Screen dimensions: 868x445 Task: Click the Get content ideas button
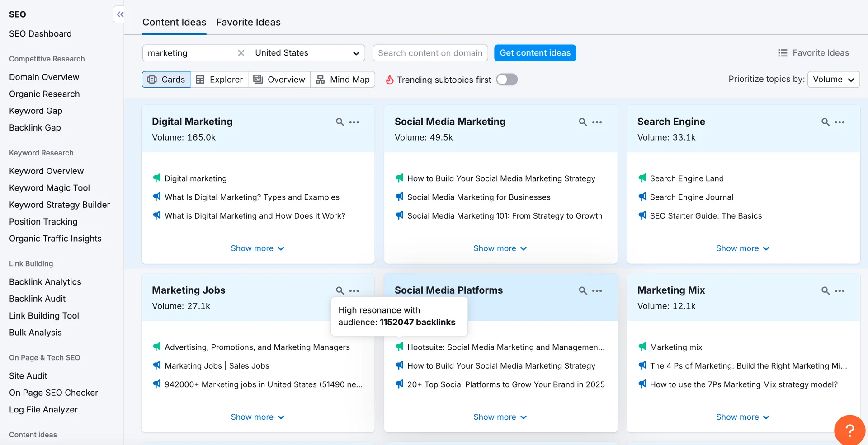click(x=535, y=53)
